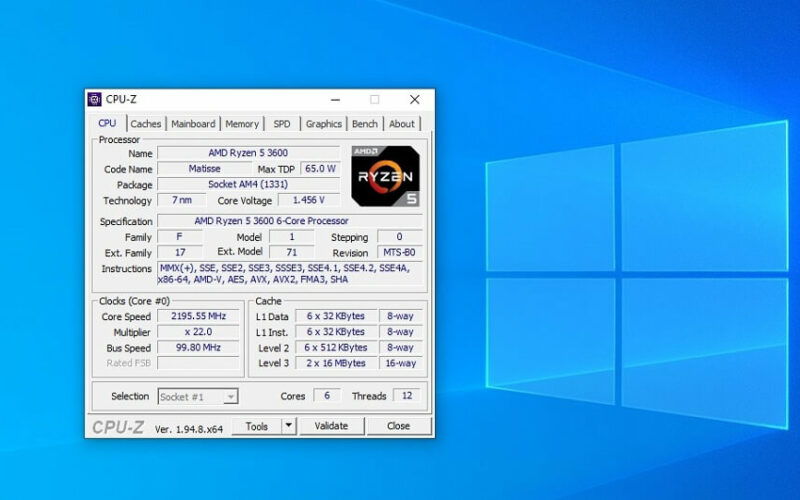Click the Multiplier value x 22.0
Viewport: 800px width, 500px height.
pyautogui.click(x=198, y=332)
